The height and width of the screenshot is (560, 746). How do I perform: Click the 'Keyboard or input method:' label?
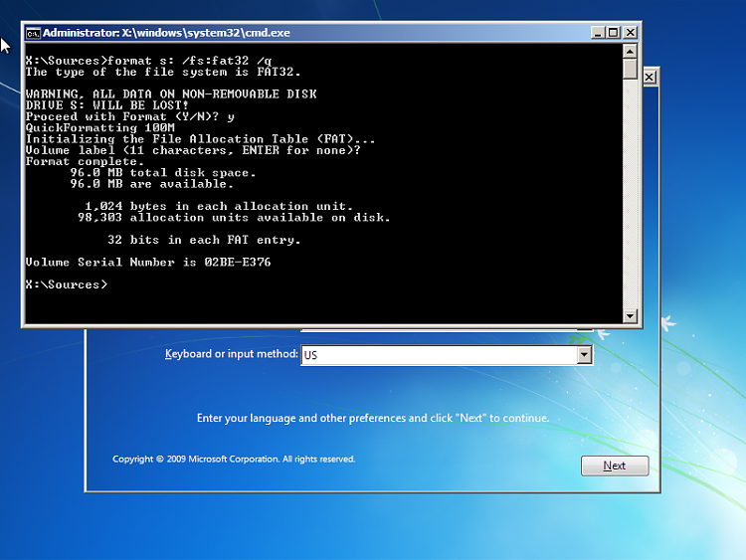pos(231,354)
